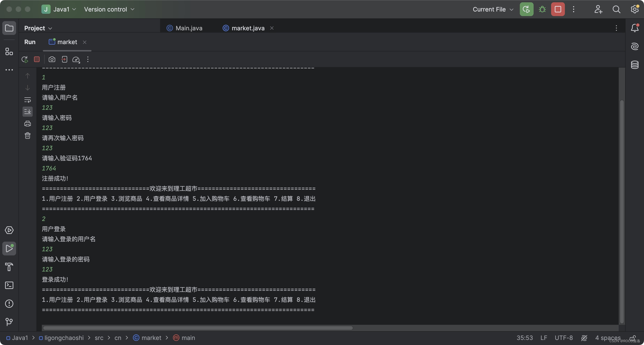644x345 pixels.
Task: Open the Build hammer tool window
Action: pos(9,267)
